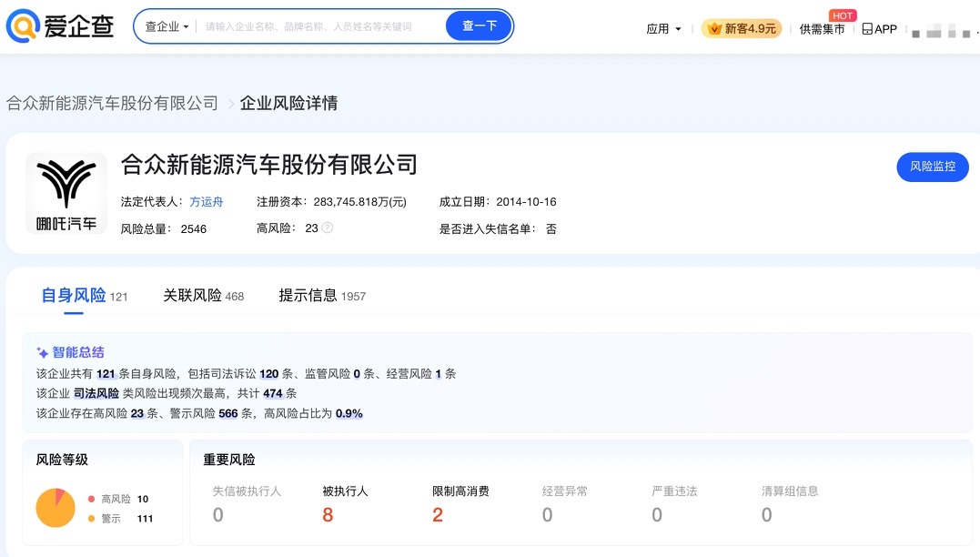Click the 高风险 legend red dot
The height and width of the screenshot is (557, 980).
click(x=91, y=499)
